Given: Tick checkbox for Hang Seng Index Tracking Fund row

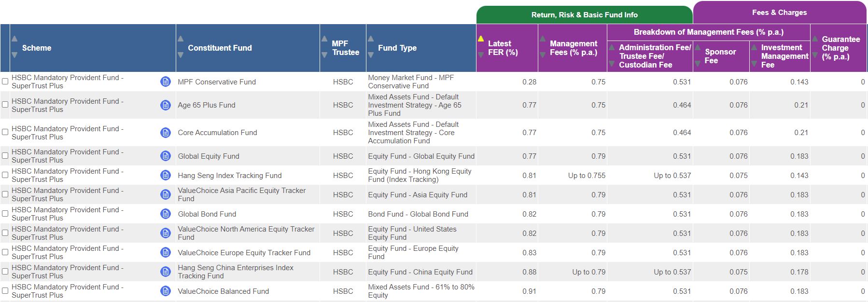Looking at the screenshot, I should 5,175.
